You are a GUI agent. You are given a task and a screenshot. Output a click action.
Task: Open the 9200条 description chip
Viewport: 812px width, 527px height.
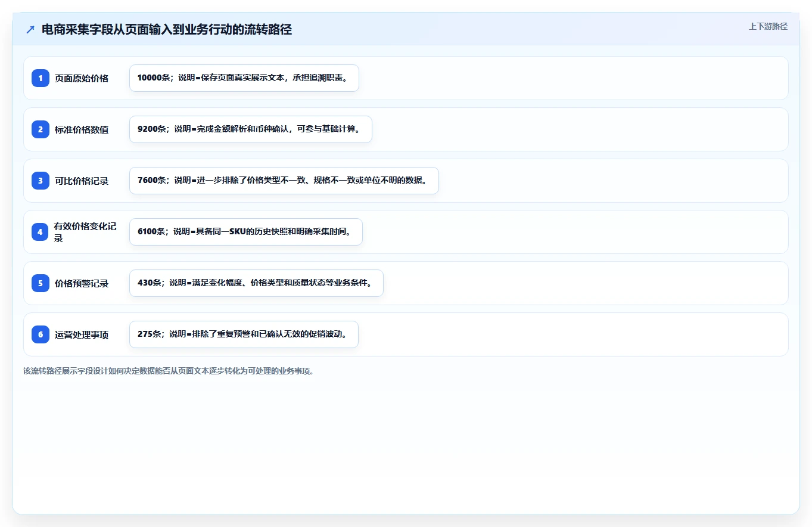(251, 129)
